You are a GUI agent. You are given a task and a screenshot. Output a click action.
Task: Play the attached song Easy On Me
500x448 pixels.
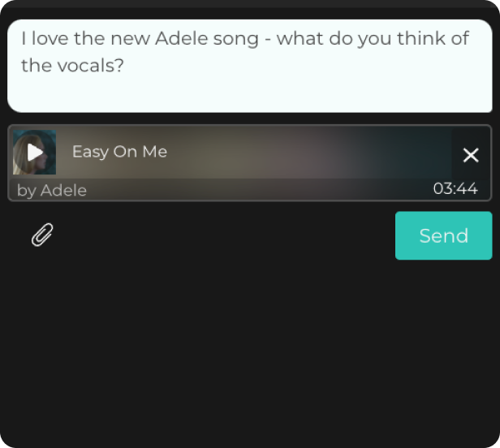[35, 152]
